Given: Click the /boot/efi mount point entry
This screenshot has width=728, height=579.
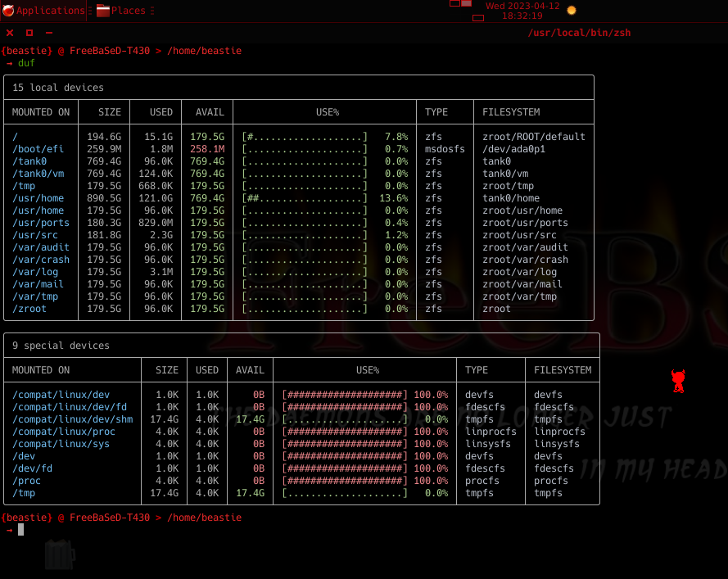Looking at the screenshot, I should [38, 149].
